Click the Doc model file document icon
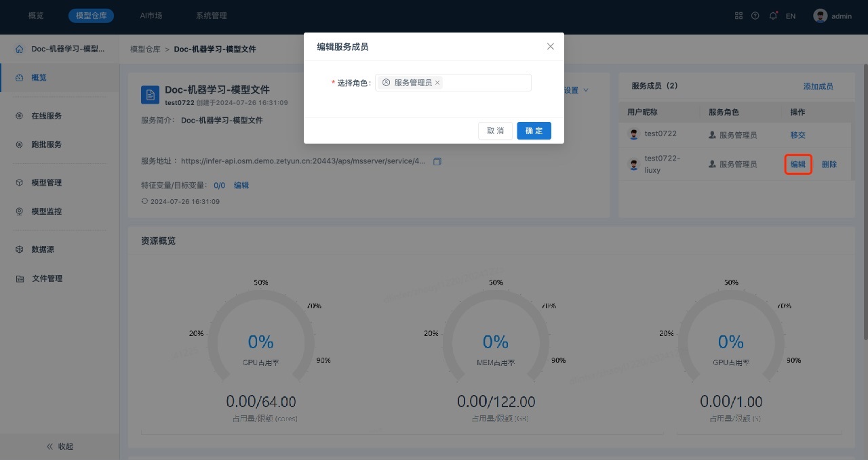 (x=150, y=95)
